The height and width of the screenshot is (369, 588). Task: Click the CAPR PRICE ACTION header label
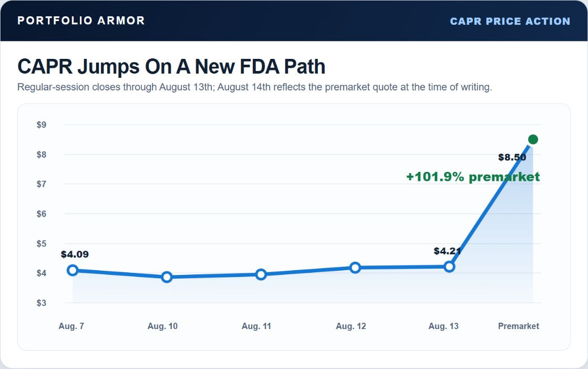tap(510, 22)
